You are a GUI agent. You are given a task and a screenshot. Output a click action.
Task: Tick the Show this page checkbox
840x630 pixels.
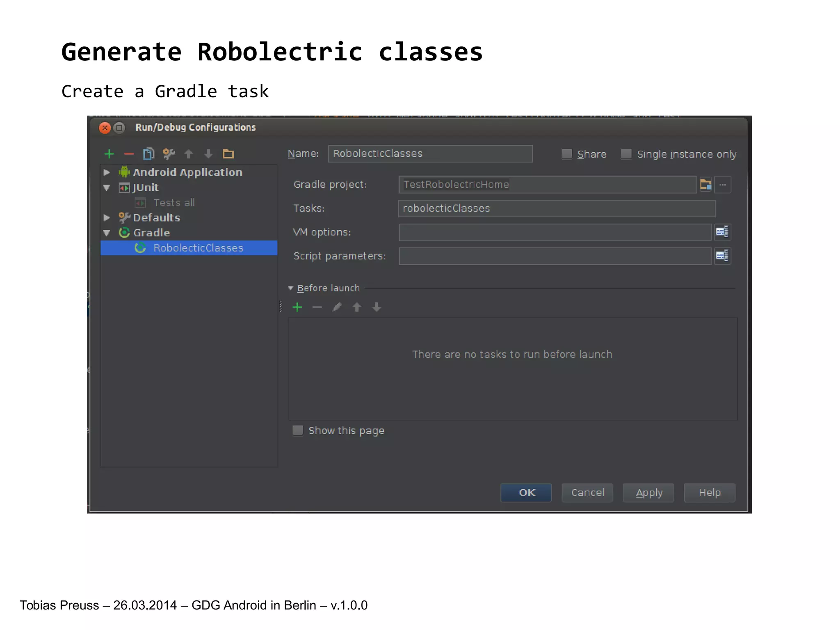point(297,430)
